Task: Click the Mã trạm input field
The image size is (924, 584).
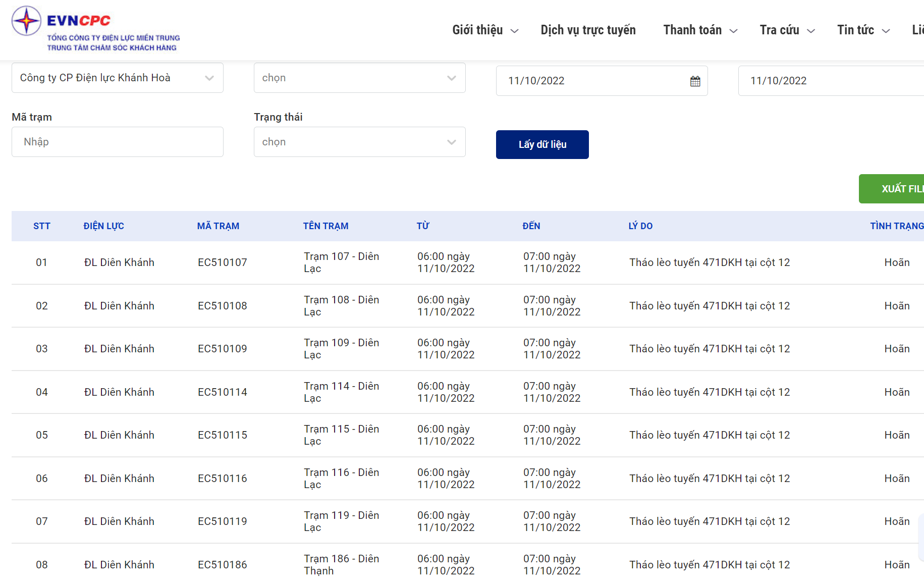Action: (x=117, y=142)
